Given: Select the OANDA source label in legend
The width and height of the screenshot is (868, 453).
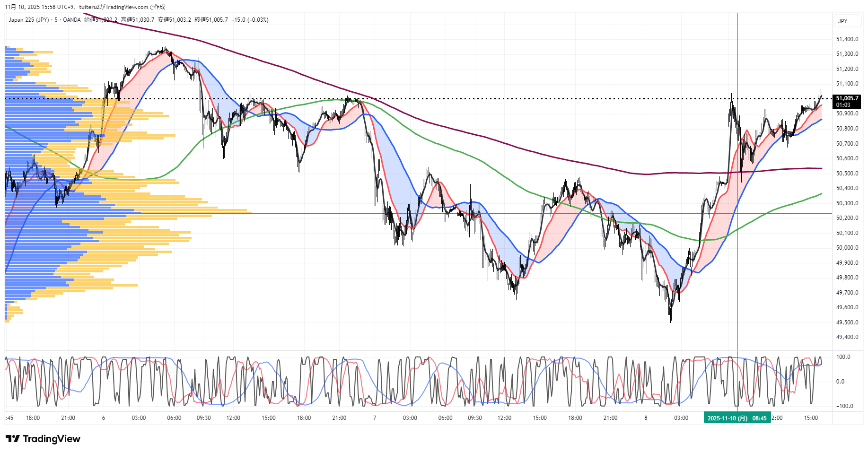Looking at the screenshot, I should pyautogui.click(x=72, y=20).
